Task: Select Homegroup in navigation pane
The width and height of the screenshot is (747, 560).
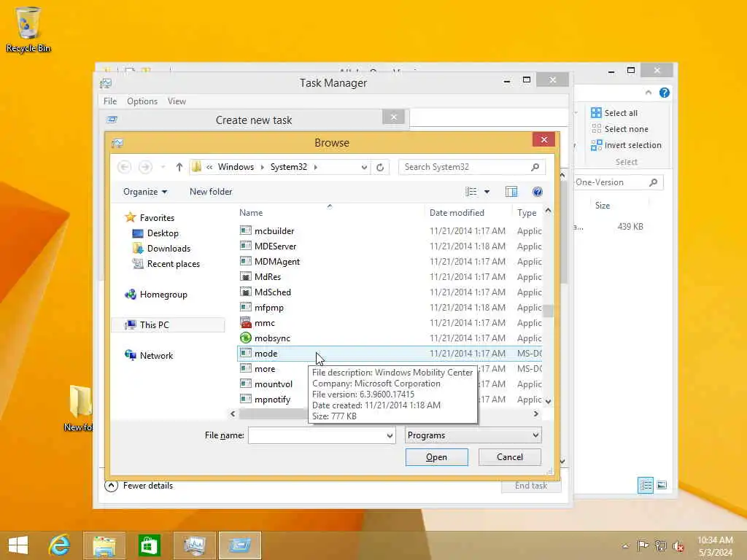Action: point(163,295)
